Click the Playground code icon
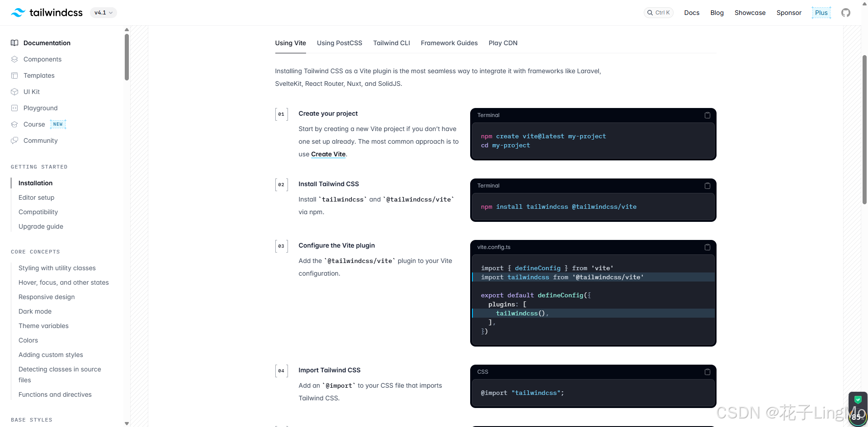The image size is (868, 427). click(14, 108)
